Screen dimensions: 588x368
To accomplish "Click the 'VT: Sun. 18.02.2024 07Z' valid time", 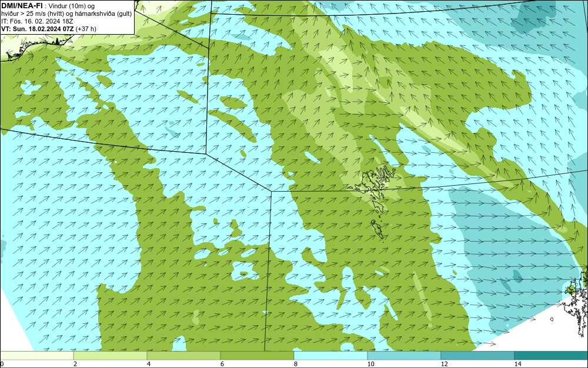I will pyautogui.click(x=38, y=29).
